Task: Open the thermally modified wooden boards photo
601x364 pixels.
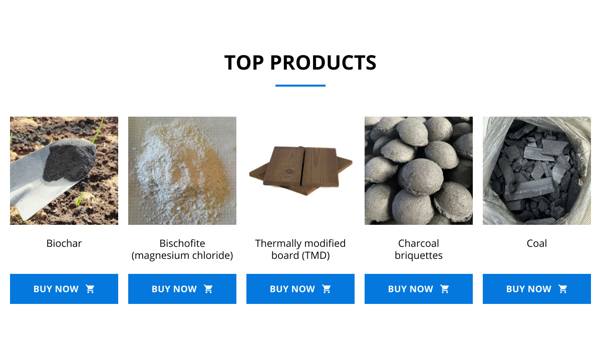Action: pyautogui.click(x=300, y=171)
